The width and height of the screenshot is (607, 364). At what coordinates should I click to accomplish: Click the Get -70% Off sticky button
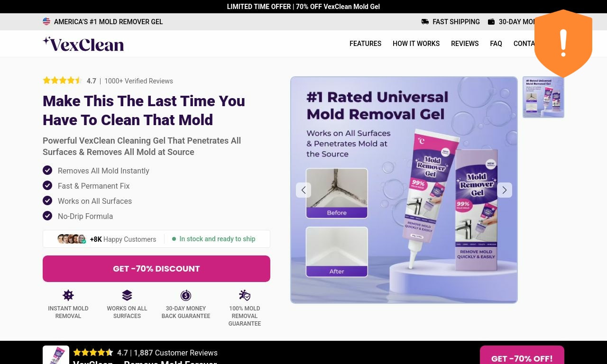click(x=522, y=355)
